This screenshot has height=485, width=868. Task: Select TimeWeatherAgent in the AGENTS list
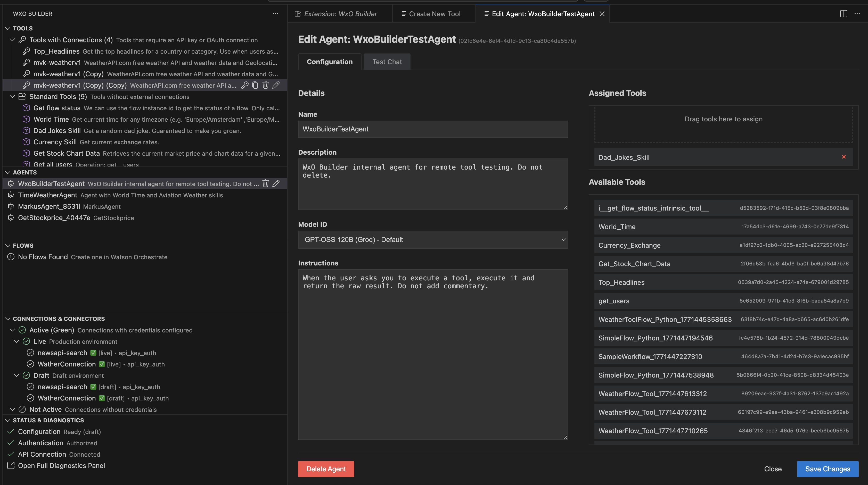pyautogui.click(x=48, y=195)
